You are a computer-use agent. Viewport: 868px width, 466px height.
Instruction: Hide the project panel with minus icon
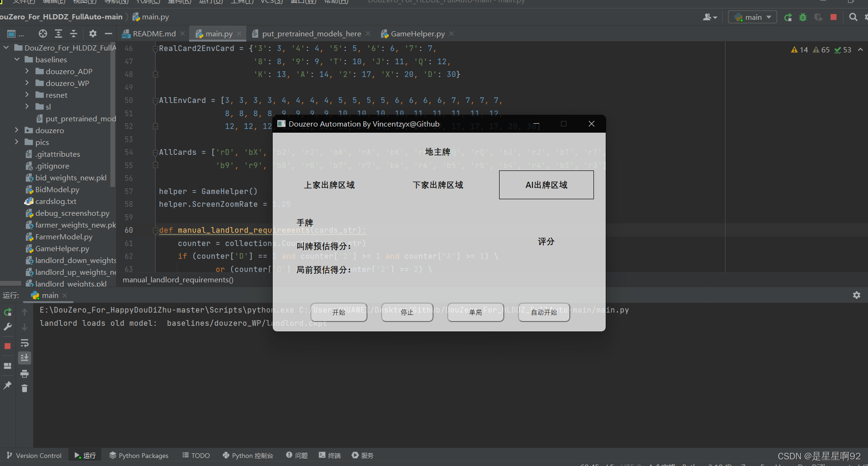(x=108, y=34)
